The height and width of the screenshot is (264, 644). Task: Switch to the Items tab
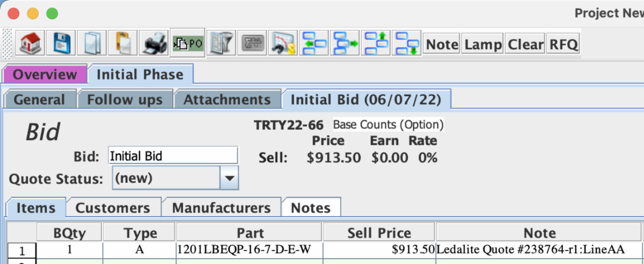pyautogui.click(x=36, y=208)
